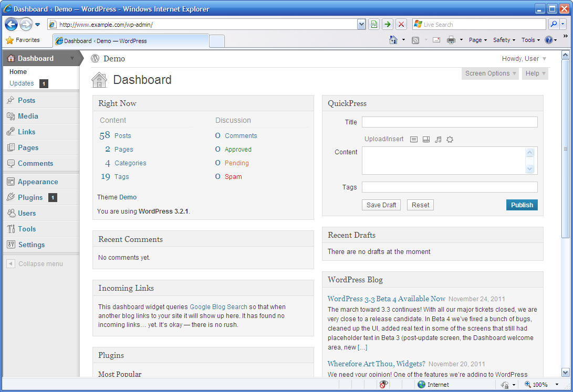Expand the Home button dropdown arrow
This screenshot has width=573, height=392.
pos(403,40)
